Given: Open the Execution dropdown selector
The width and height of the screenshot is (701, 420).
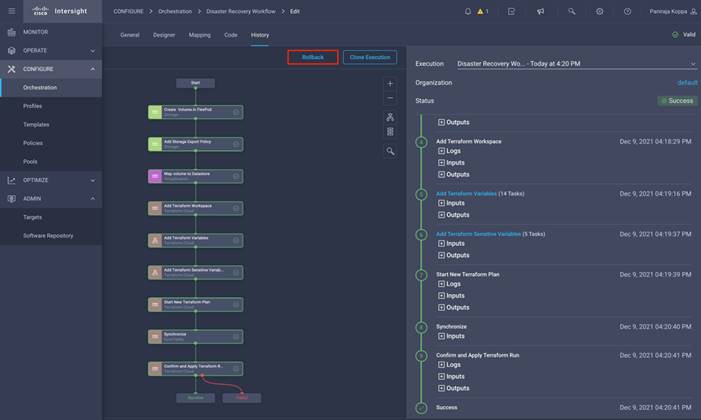Looking at the screenshot, I should (x=576, y=64).
